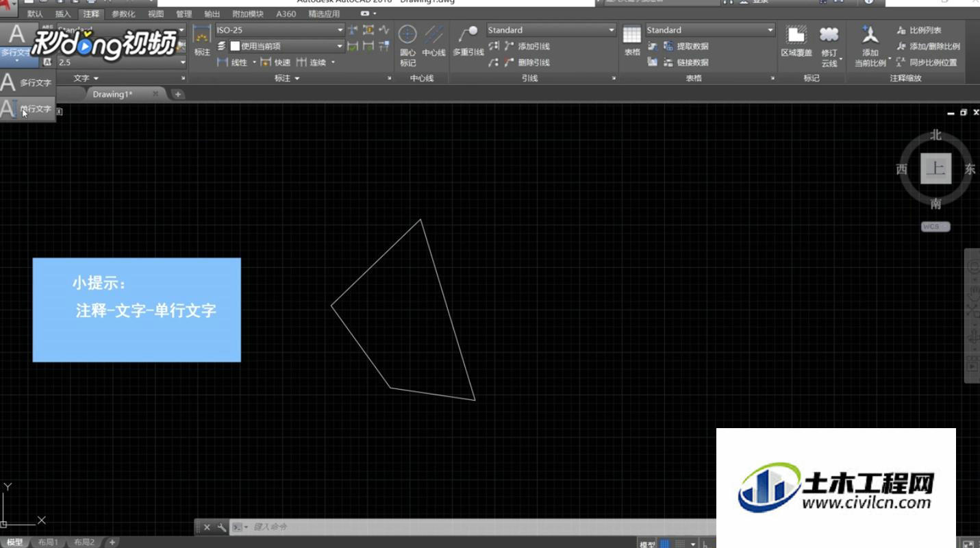Click the 添加/删除比例 icon

click(x=901, y=47)
